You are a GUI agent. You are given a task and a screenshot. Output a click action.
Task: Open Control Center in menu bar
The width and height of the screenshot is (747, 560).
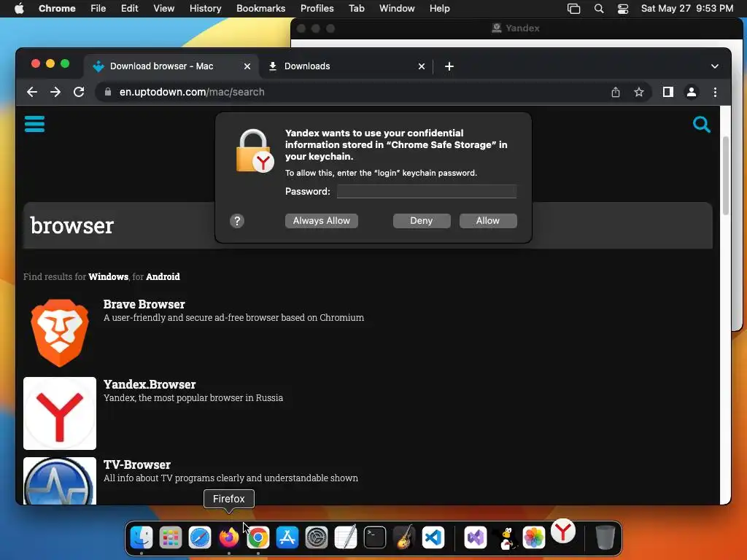click(623, 9)
